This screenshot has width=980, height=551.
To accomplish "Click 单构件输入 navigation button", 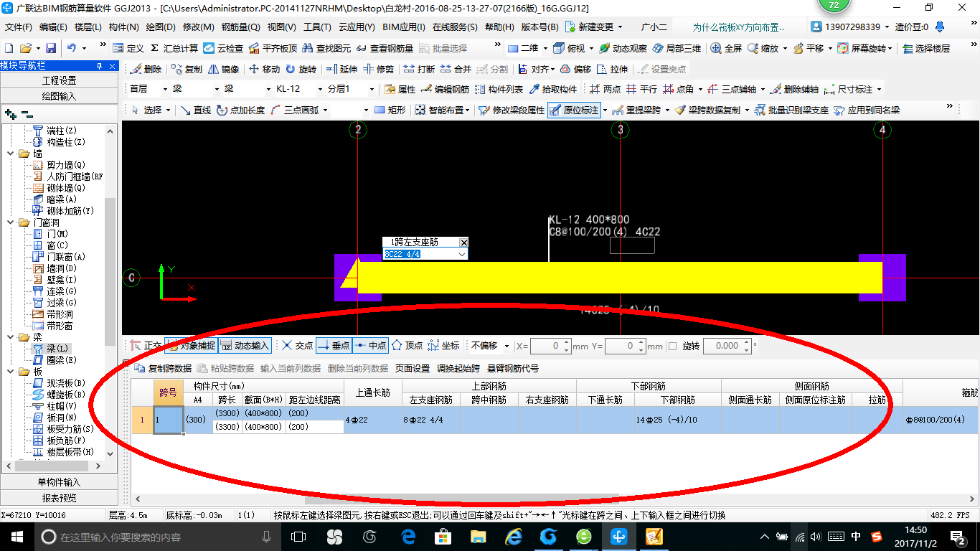I will [59, 482].
